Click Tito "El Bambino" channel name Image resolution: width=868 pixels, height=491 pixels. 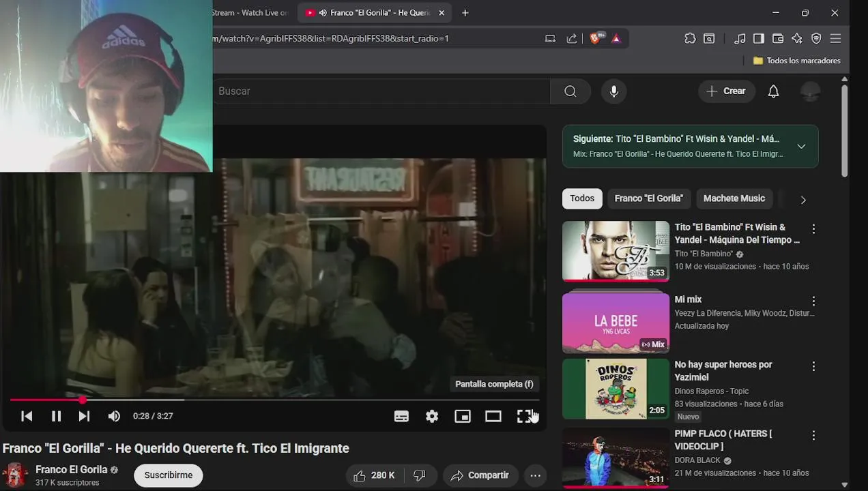pos(704,254)
